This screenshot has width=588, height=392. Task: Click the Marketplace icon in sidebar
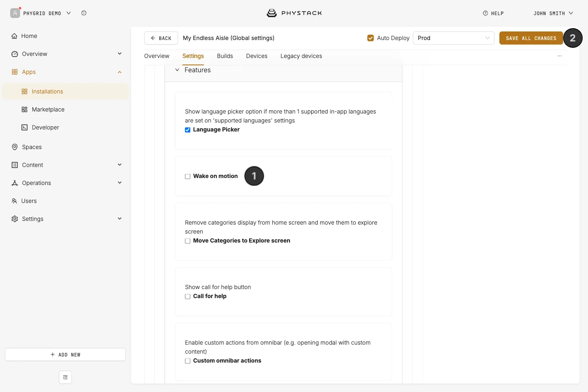(x=24, y=109)
